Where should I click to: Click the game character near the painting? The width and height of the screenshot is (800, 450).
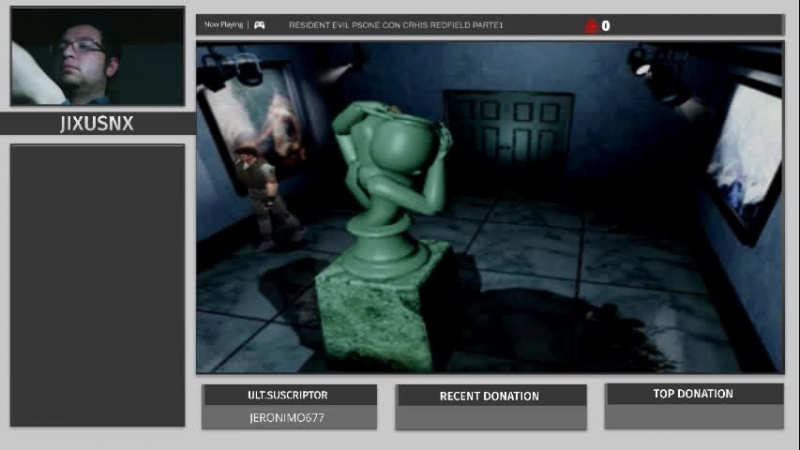(x=268, y=196)
